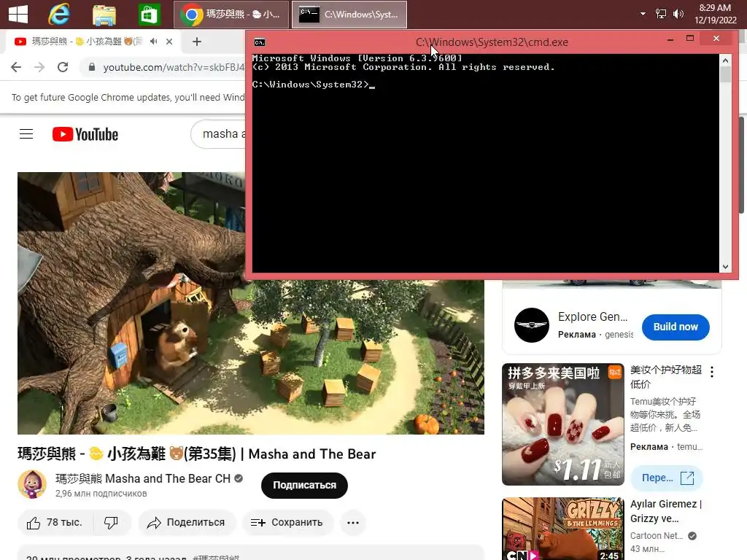Focus the Chrome address bar URL
Screen dimensions: 747x560
click(174, 67)
